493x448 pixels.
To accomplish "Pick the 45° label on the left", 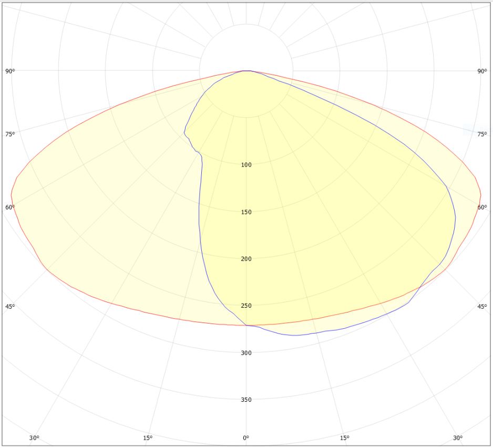I will coord(10,307).
